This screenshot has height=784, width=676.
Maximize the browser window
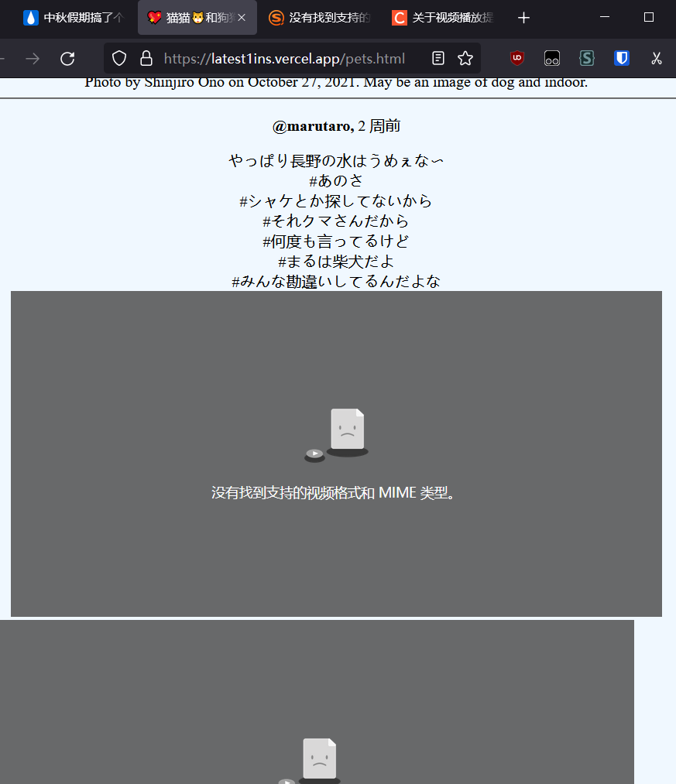pyautogui.click(x=649, y=17)
